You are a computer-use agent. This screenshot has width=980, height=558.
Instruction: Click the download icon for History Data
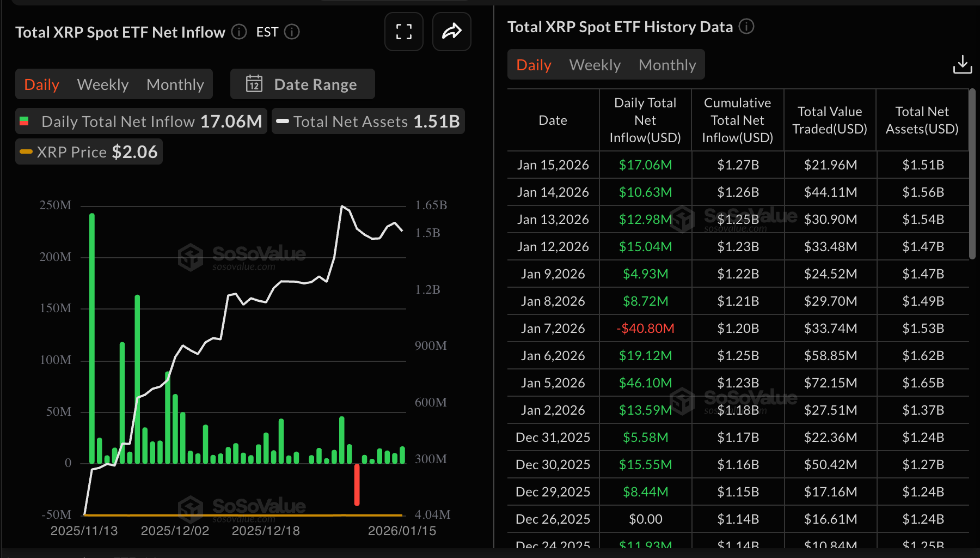click(x=963, y=64)
